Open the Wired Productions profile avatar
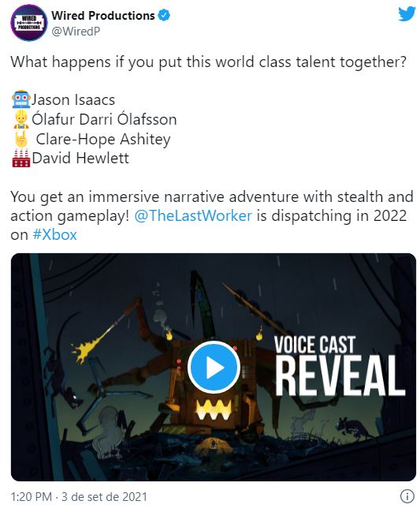 click(x=28, y=23)
